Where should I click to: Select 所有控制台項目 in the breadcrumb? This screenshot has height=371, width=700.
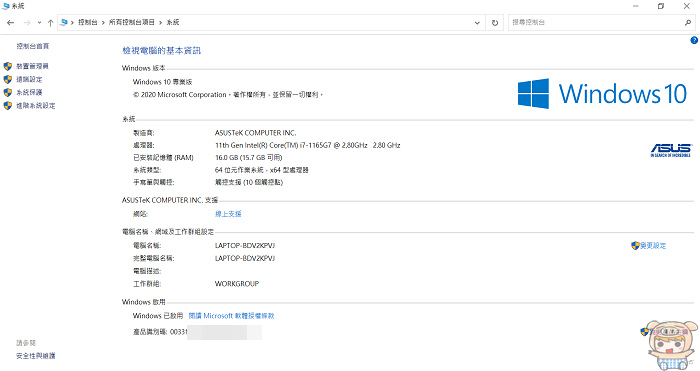click(x=132, y=22)
